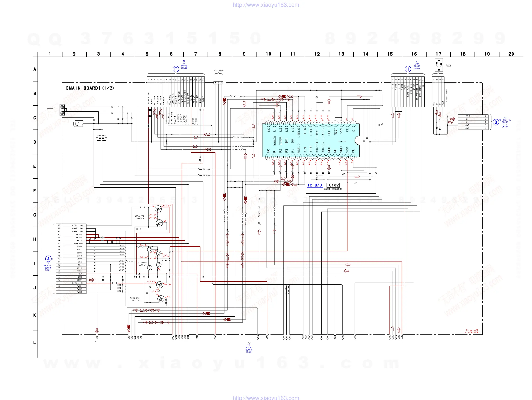
Task: Click pin 15 circle on IC102
Action: pyautogui.click(x=268, y=124)
